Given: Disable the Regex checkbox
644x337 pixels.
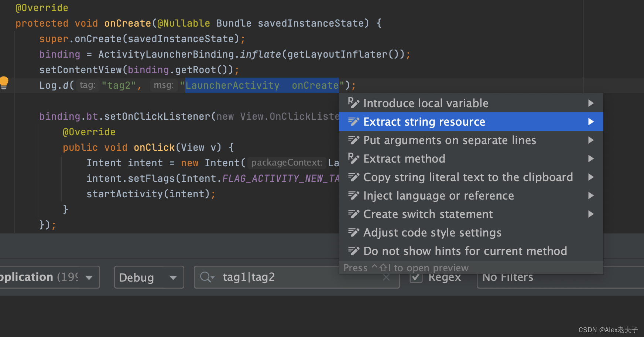Looking at the screenshot, I should (x=416, y=277).
